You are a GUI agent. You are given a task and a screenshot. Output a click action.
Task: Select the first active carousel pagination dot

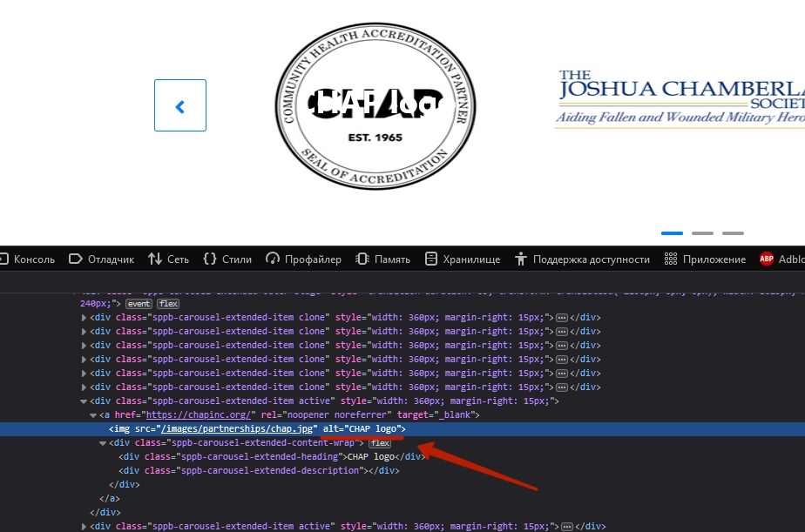[x=672, y=233]
